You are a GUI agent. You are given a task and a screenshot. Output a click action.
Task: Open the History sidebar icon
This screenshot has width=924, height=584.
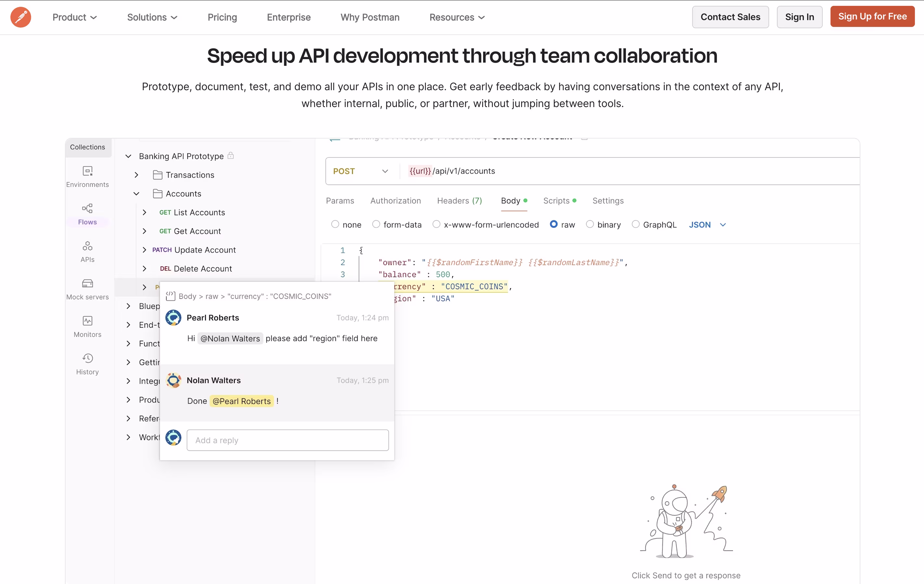[x=87, y=358]
